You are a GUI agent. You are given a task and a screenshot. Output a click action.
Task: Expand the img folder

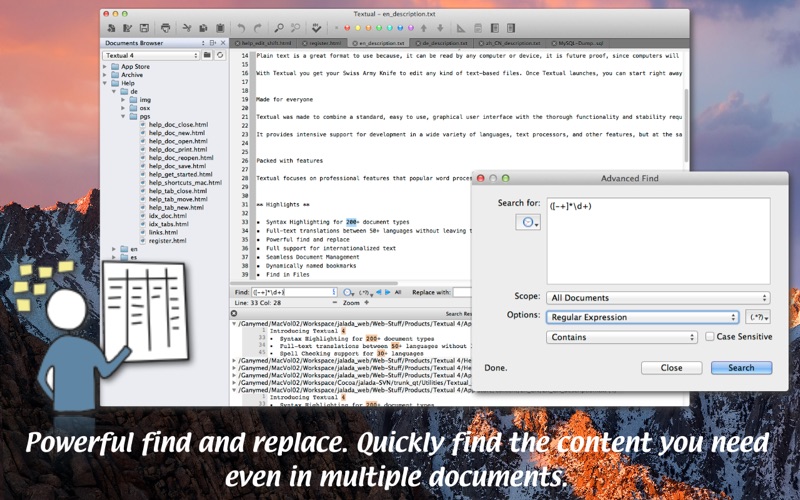coord(123,99)
